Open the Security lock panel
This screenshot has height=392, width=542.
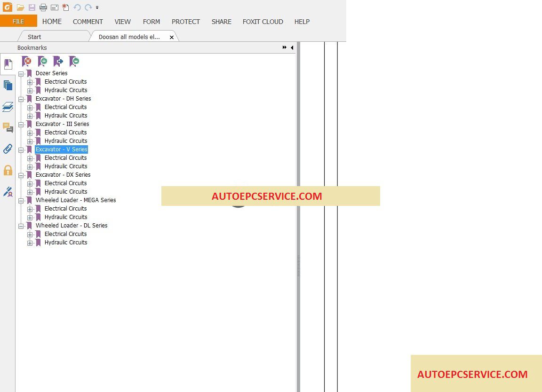pos(8,170)
